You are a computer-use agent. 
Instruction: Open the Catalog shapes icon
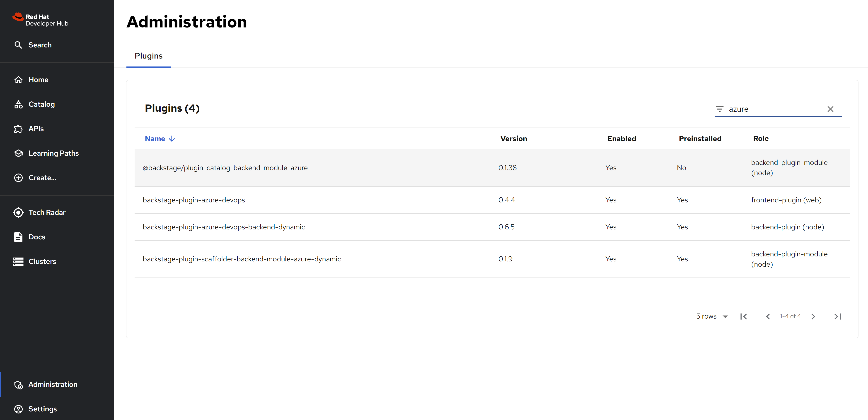[18, 104]
